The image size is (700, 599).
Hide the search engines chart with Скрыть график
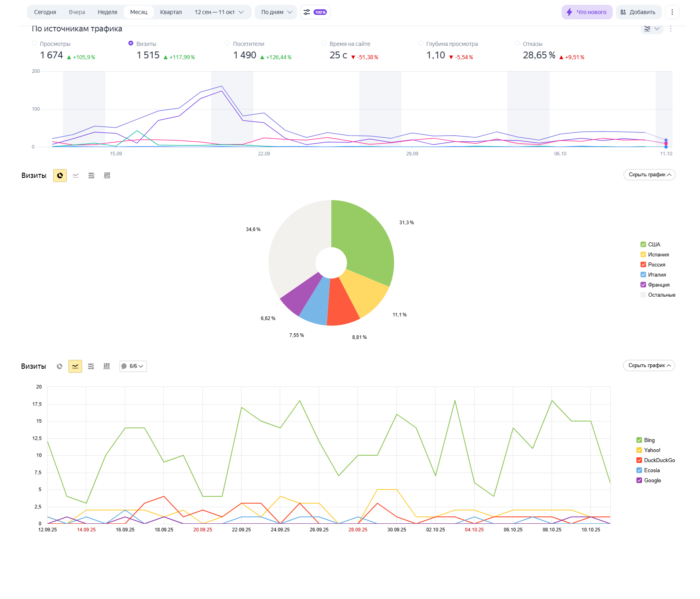pos(649,366)
